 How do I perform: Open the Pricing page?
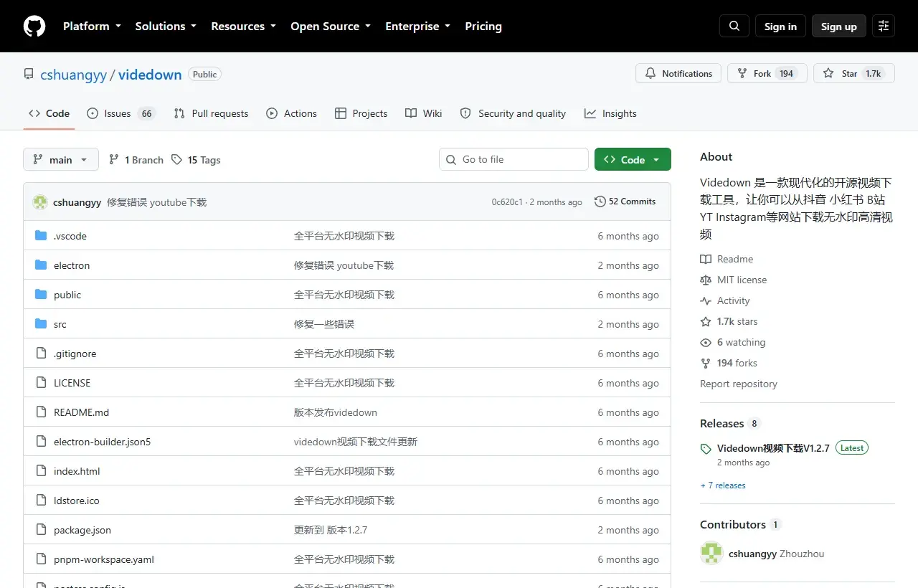pos(483,26)
